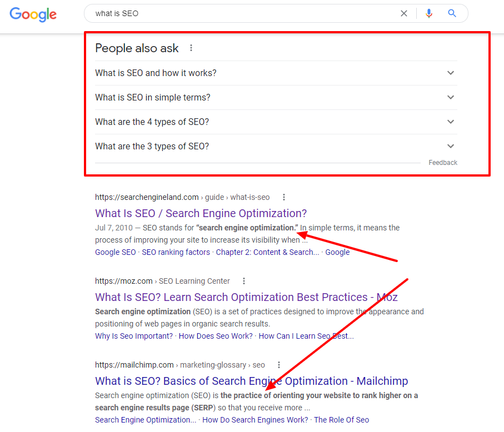Viewport: 504px width, 432px height.
Task: Click the 'SEO ranking factors' sitelink
Action: [x=176, y=252]
